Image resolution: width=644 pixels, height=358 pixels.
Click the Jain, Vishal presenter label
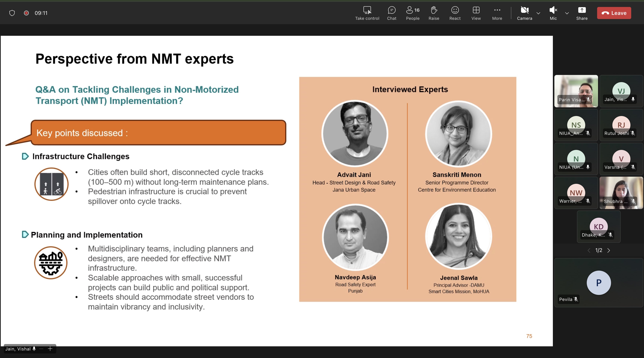pos(18,349)
